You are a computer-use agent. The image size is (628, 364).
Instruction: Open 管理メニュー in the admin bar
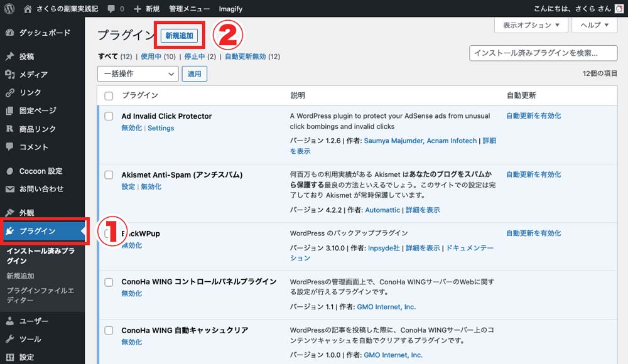189,9
